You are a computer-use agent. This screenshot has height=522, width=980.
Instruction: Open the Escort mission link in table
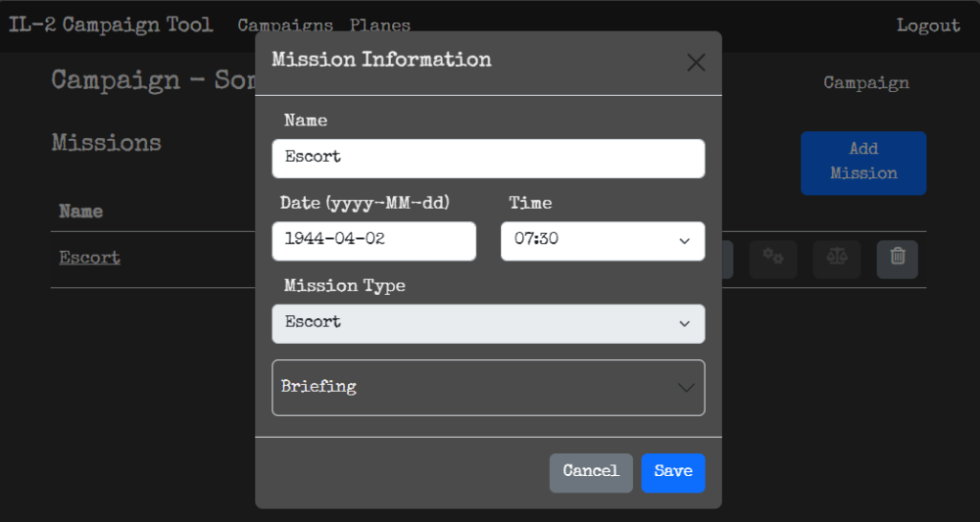point(89,258)
